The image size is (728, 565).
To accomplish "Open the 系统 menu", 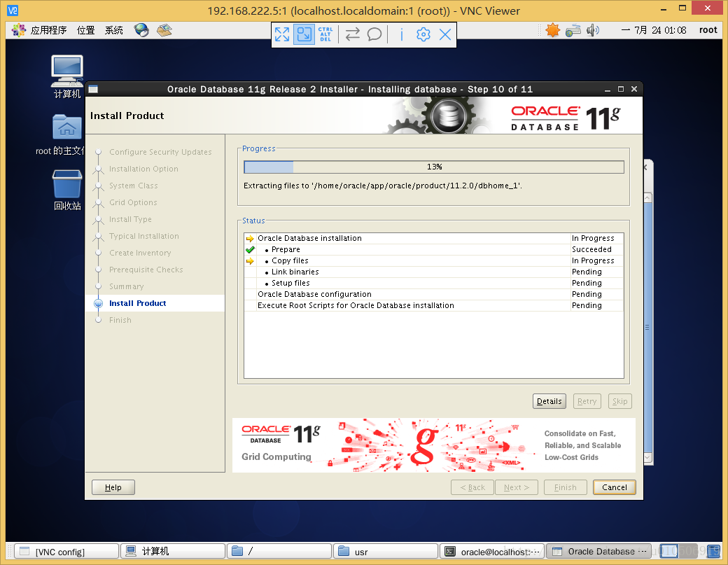I will pos(113,30).
